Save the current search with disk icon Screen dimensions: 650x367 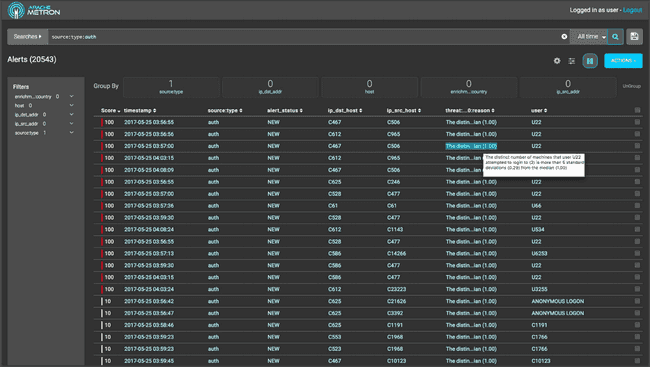tap(634, 36)
